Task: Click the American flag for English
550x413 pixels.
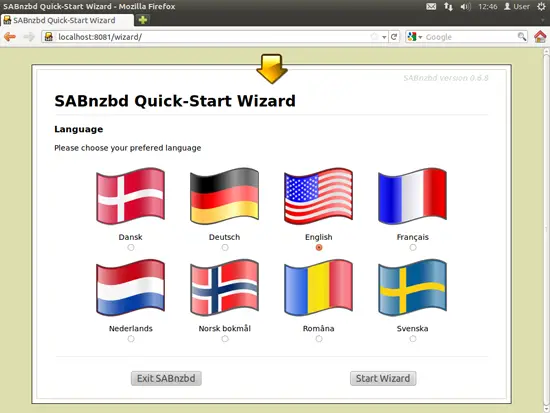Action: point(318,196)
